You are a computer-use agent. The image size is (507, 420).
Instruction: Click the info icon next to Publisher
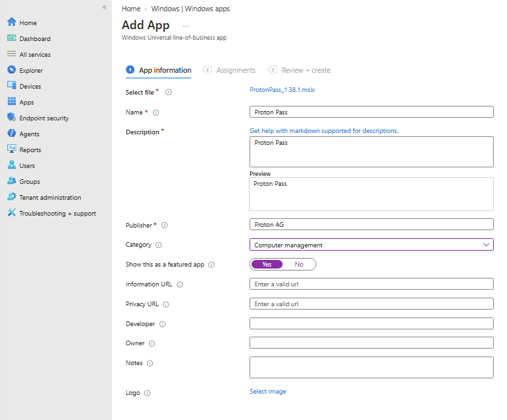[x=165, y=225]
